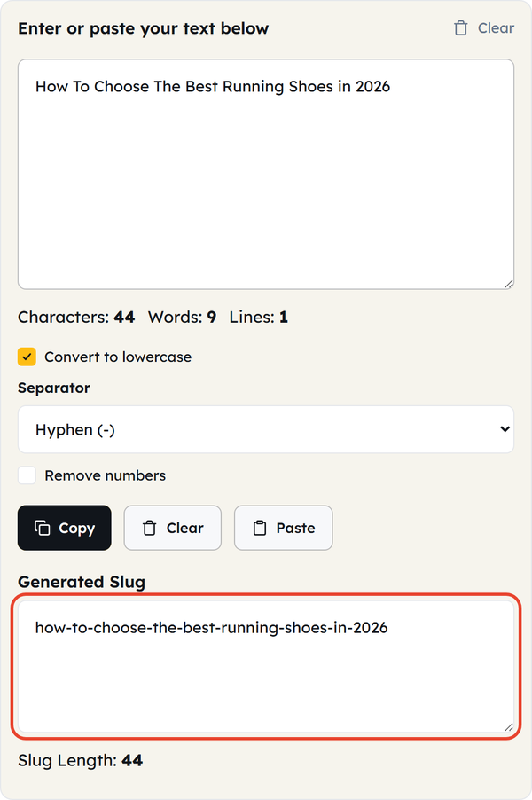Click the Generated Slug box resize handle
The image size is (532, 800).
click(509, 727)
